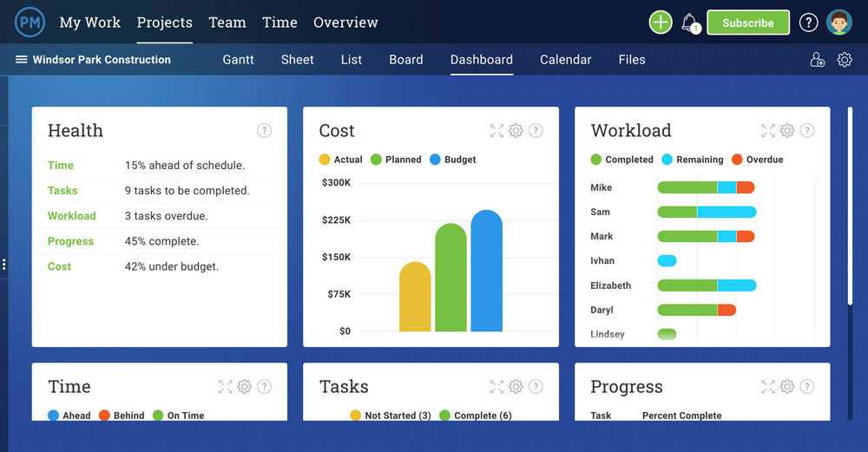868x452 pixels.
Task: Open Time widget settings gear
Action: pos(245,387)
